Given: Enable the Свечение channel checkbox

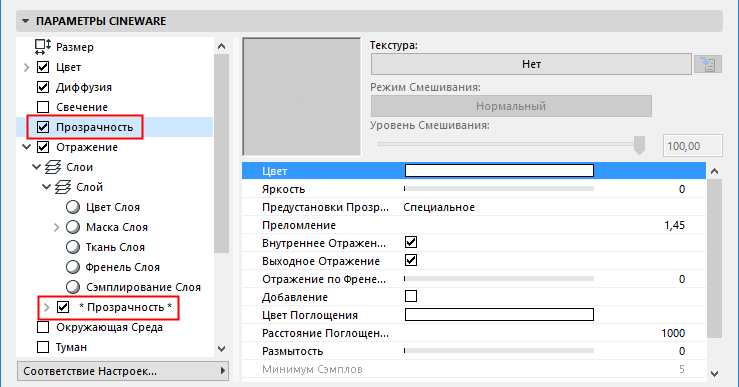Looking at the screenshot, I should pyautogui.click(x=43, y=107).
